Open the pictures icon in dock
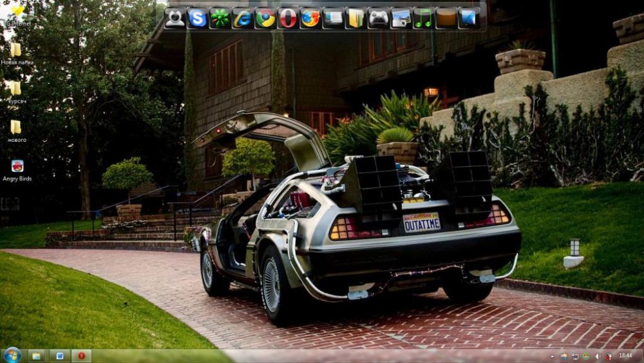The width and height of the screenshot is (644, 363). [401, 19]
